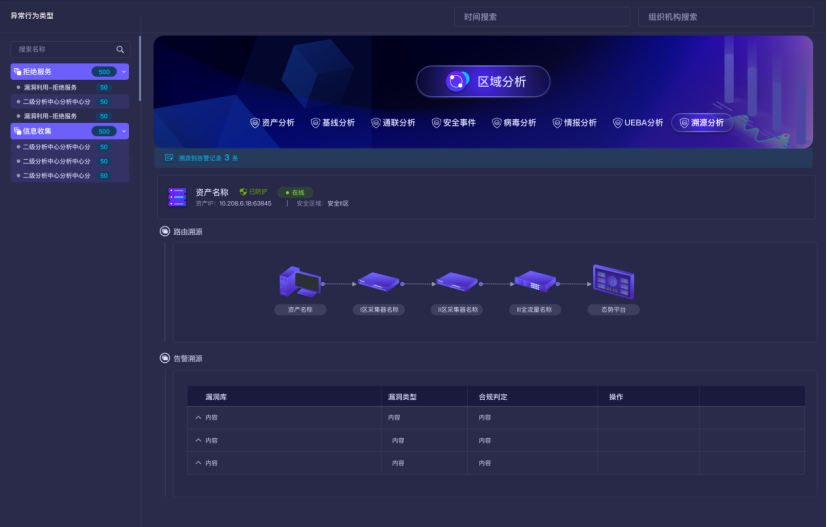
Task: Click the 组织机构搜索 input field
Action: coord(725,17)
